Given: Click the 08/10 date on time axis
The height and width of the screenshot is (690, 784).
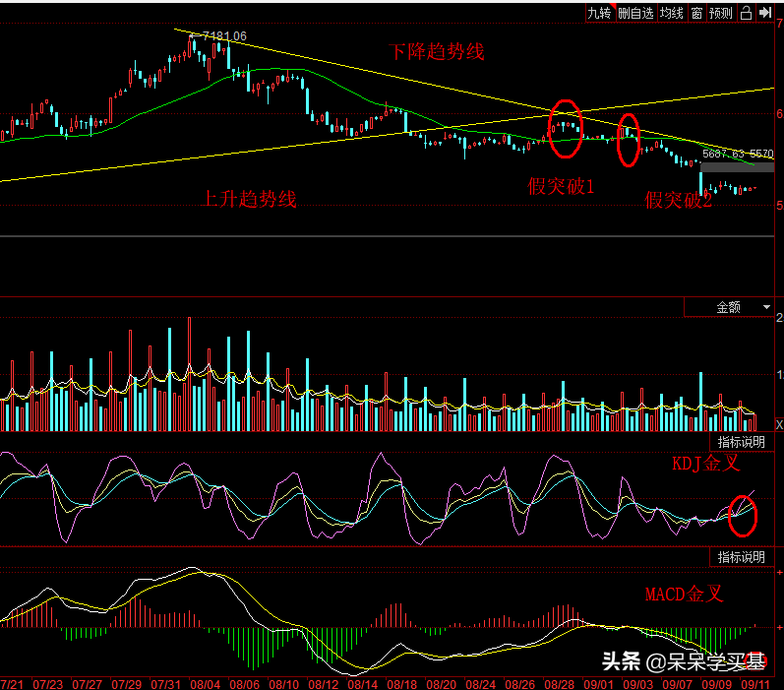Looking at the screenshot, I should coord(284,684).
